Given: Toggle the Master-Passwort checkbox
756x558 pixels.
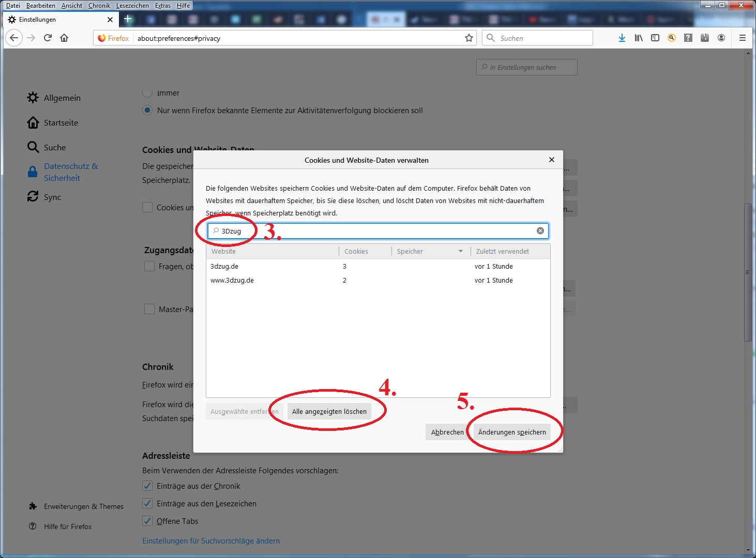Looking at the screenshot, I should pyautogui.click(x=149, y=309).
